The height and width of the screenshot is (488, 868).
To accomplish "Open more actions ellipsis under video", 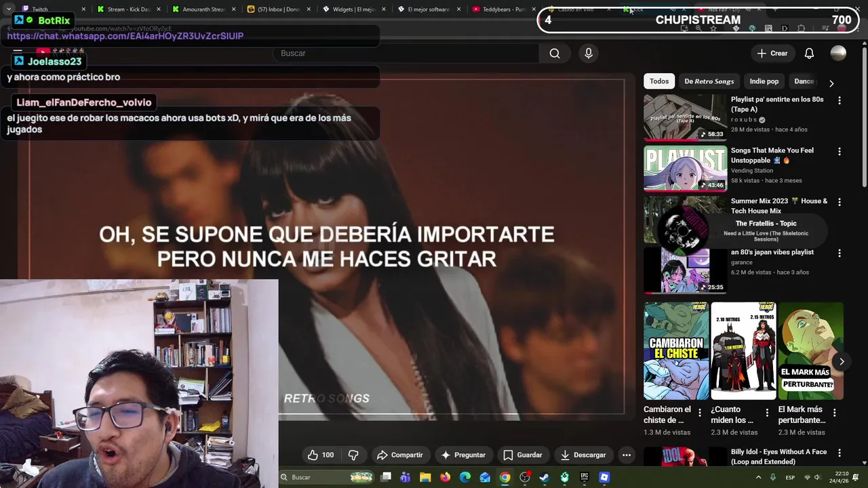I will (x=627, y=455).
